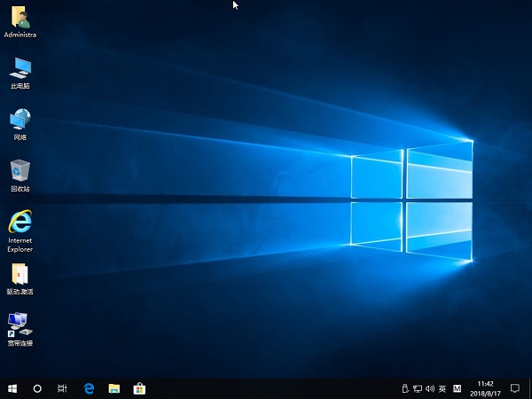532x399 pixels.
Task: Open the clock showing 11:42
Action: (x=485, y=388)
